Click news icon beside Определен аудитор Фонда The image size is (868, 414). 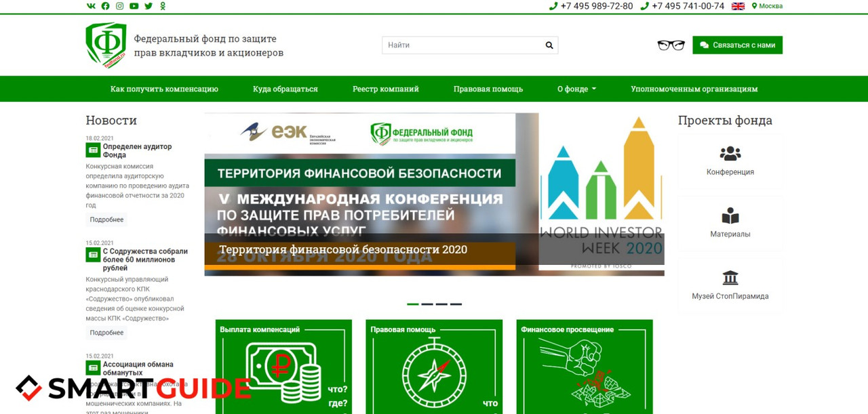click(x=93, y=150)
